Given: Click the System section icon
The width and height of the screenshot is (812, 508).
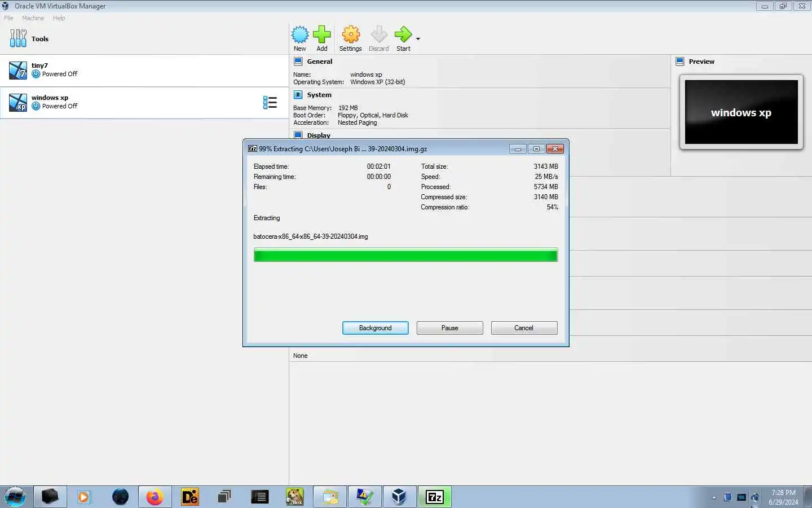Looking at the screenshot, I should coord(298,95).
